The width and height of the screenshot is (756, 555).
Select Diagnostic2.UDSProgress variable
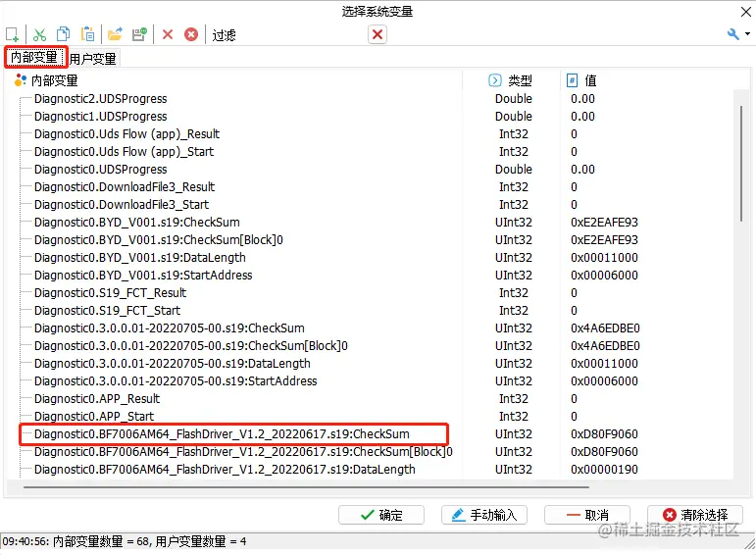100,99
